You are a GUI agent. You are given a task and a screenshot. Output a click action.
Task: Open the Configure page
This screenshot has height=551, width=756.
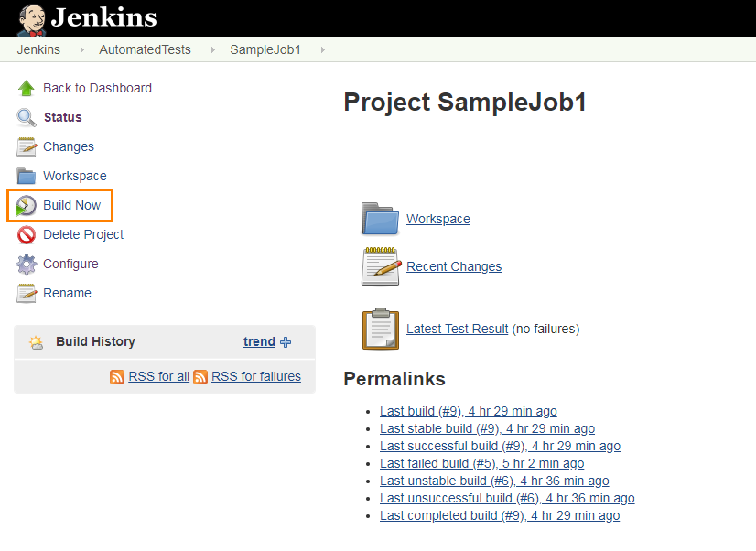pos(70,265)
